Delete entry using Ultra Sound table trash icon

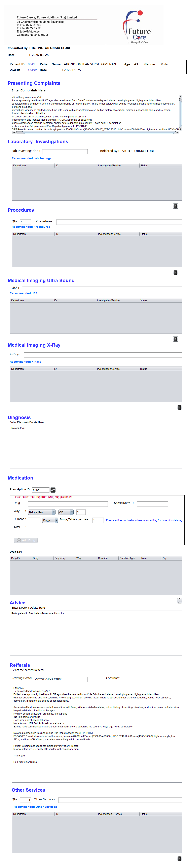click(175, 339)
